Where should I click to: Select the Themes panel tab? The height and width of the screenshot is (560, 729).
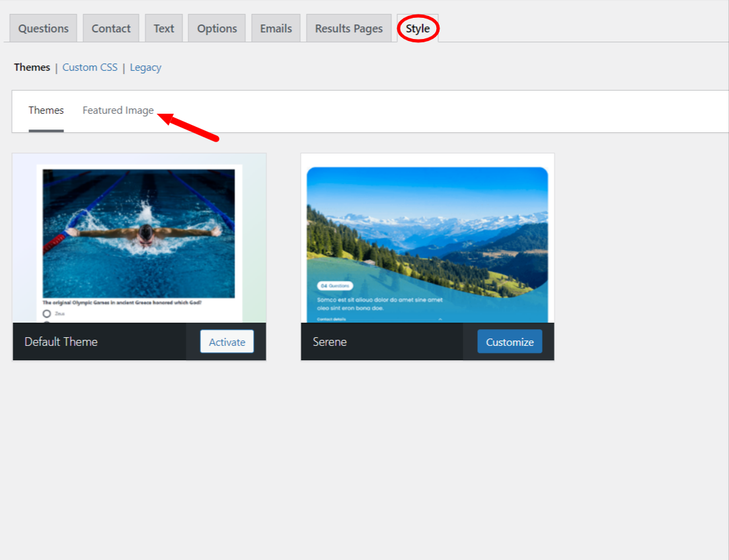[46, 110]
